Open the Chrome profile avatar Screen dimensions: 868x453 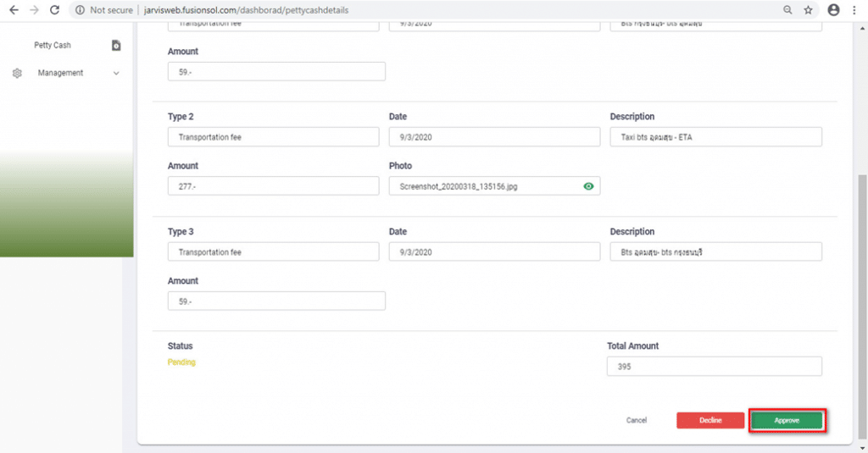tap(833, 10)
